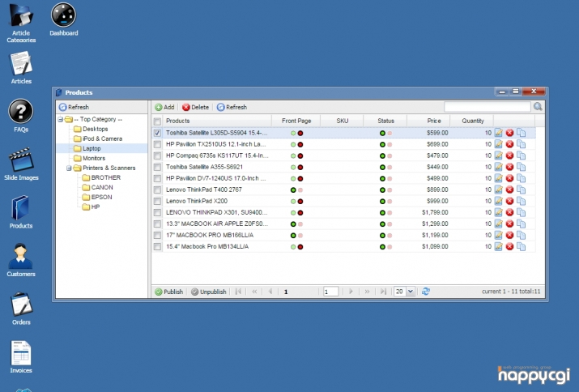
Task: Open the FAQs desktop icon
Action: (21, 116)
